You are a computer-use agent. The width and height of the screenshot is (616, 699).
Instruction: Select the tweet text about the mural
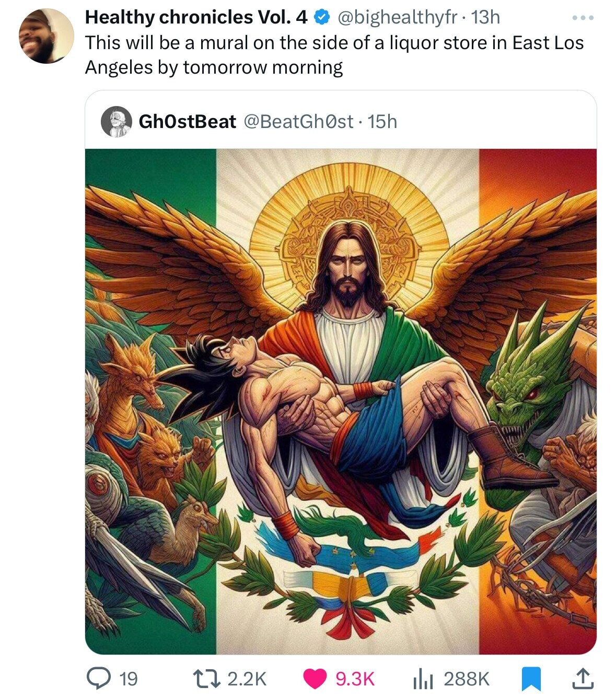coord(334,55)
